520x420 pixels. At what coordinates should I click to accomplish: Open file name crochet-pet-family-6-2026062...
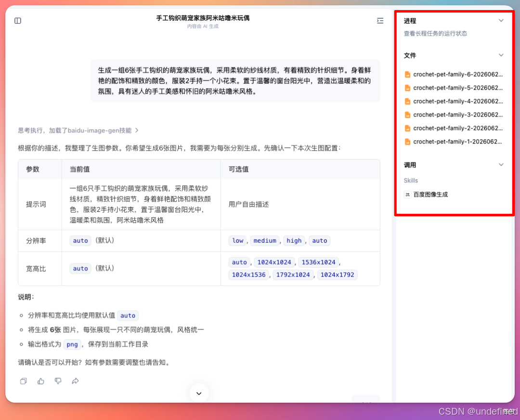[x=458, y=74]
